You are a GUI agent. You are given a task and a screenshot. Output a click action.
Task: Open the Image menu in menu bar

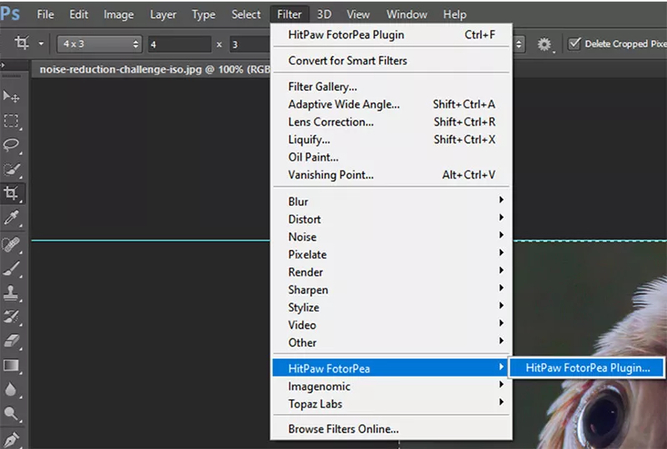[118, 15]
